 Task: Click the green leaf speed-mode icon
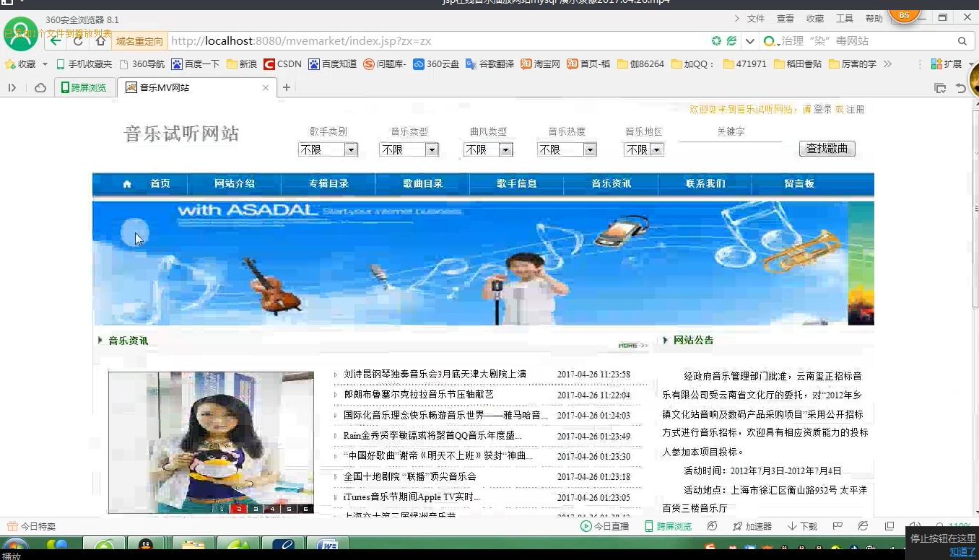pos(731,41)
